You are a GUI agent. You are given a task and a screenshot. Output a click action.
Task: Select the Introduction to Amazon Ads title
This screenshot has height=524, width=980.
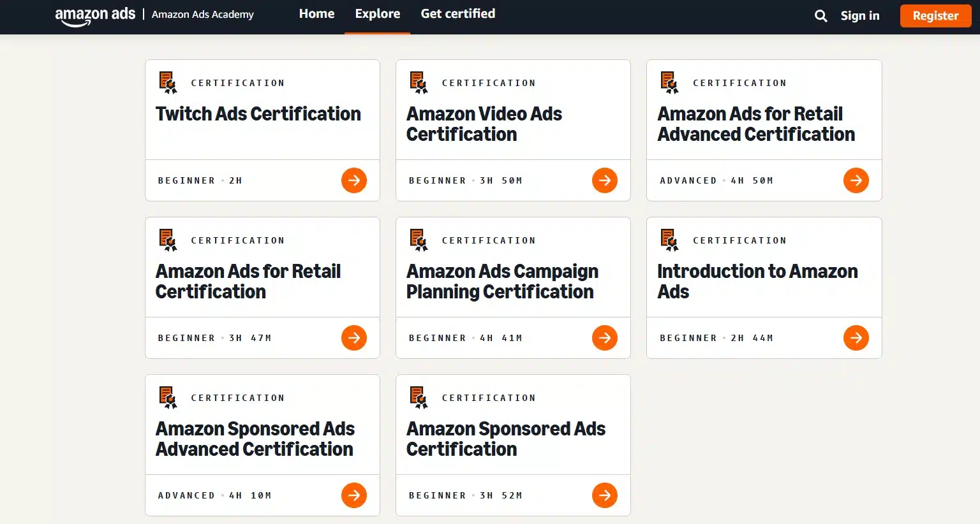coord(757,282)
